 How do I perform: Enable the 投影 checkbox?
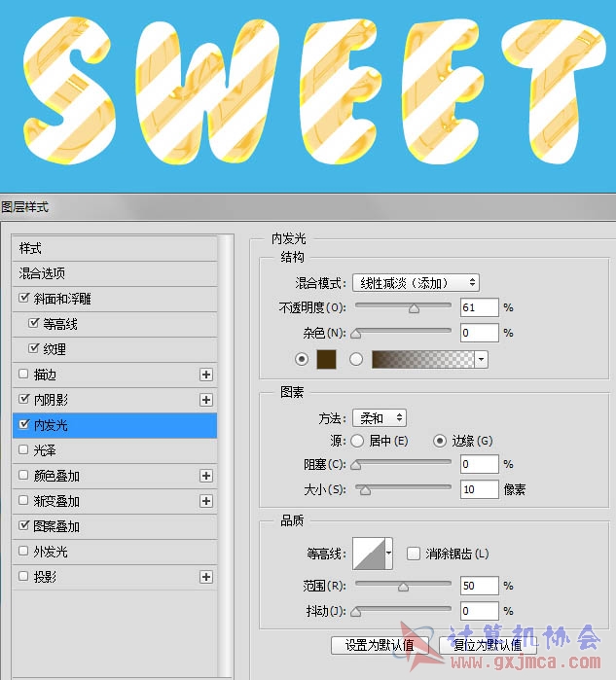coord(24,576)
